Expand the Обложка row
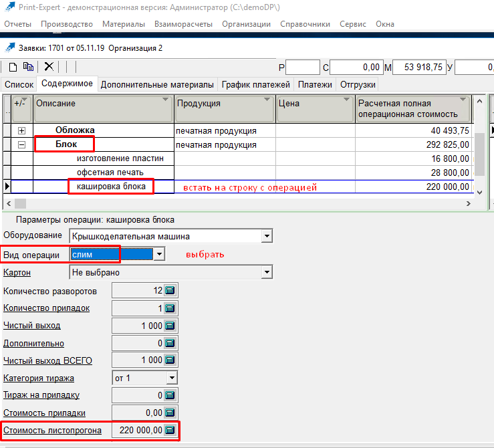 (x=21, y=131)
